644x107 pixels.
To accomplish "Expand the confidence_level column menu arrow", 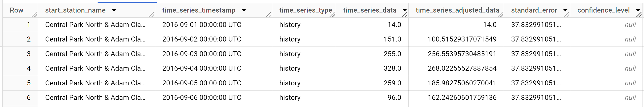I will 638,10.
